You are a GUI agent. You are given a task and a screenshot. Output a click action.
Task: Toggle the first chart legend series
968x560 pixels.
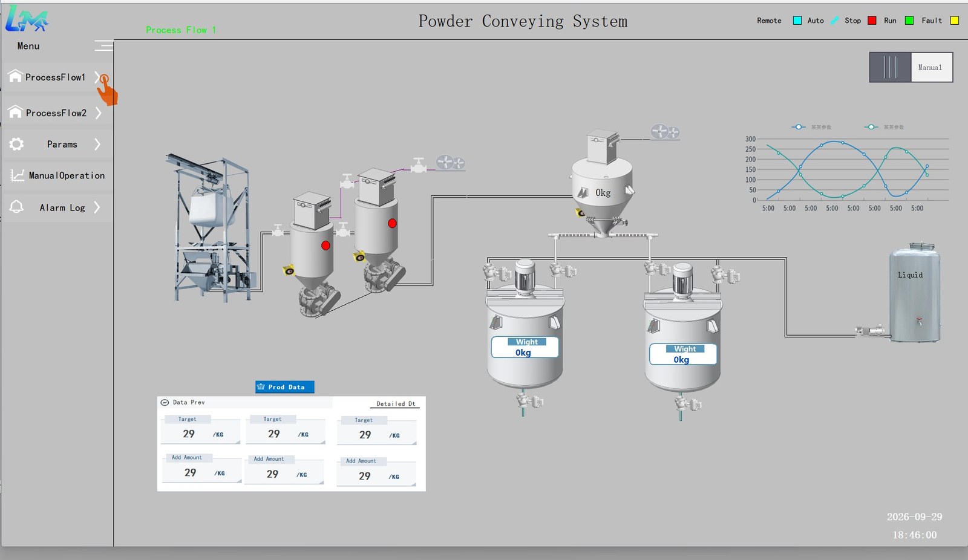pyautogui.click(x=812, y=127)
